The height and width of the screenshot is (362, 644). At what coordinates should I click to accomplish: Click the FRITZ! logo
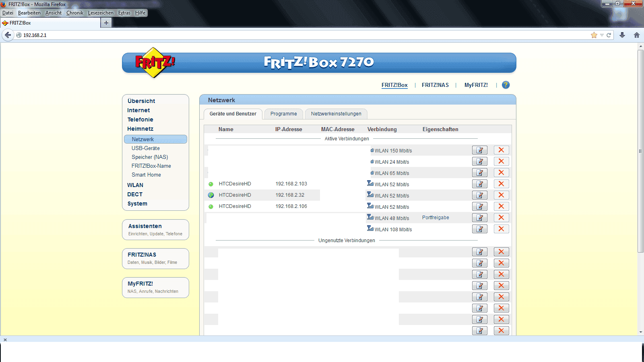point(155,62)
